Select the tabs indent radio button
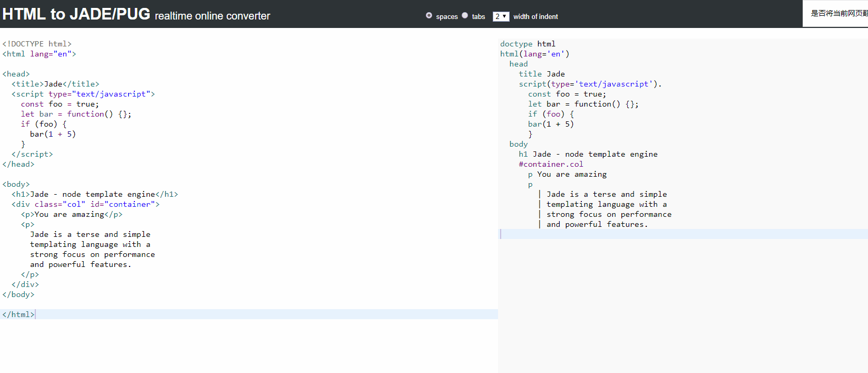The width and height of the screenshot is (868, 373). [465, 15]
